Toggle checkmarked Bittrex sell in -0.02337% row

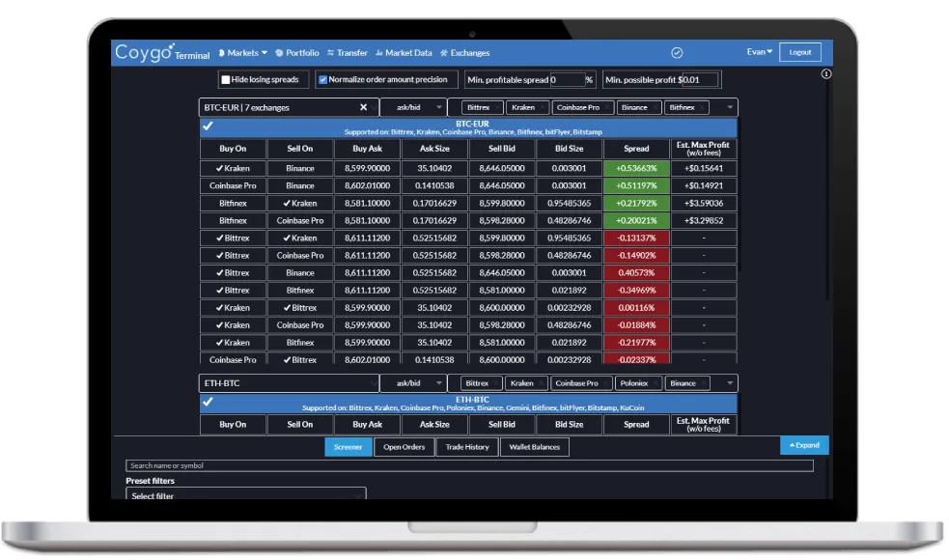point(299,359)
